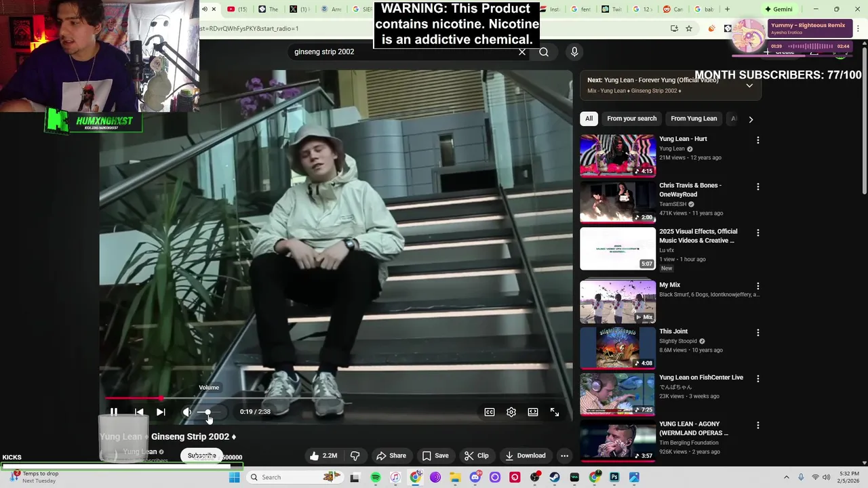The image size is (868, 488).
Task: Open options for 2025 Visual Effects video
Action: click(x=758, y=232)
